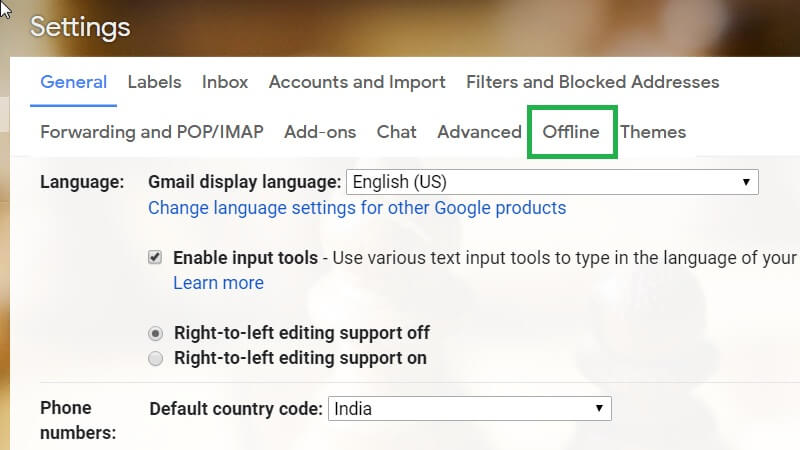Select Right-to-left editing support on

pos(155,359)
